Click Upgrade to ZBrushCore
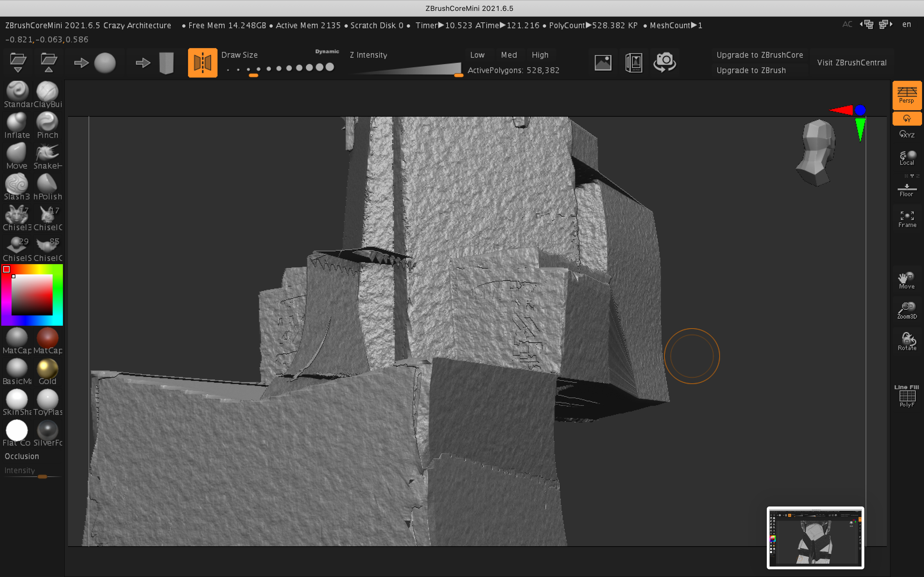 tap(760, 55)
